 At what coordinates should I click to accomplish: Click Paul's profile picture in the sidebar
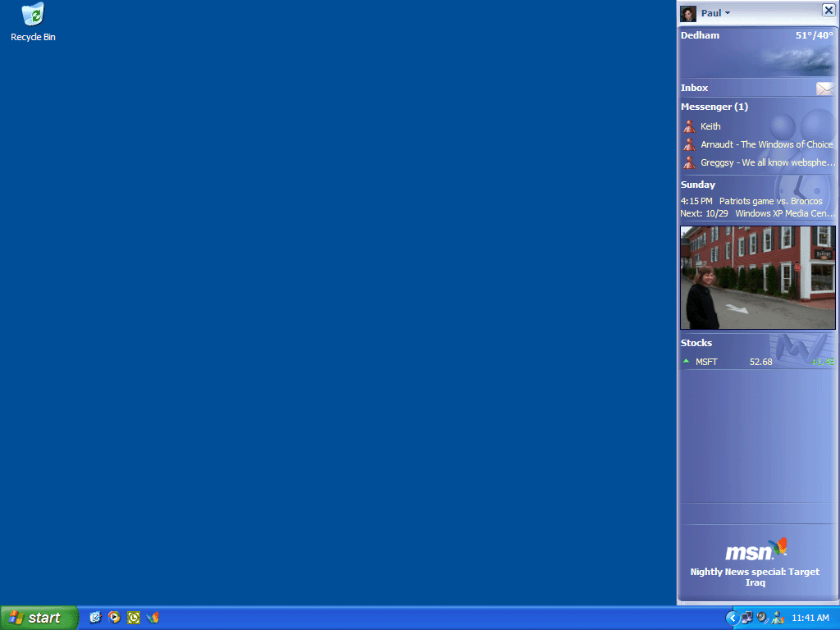(688, 13)
